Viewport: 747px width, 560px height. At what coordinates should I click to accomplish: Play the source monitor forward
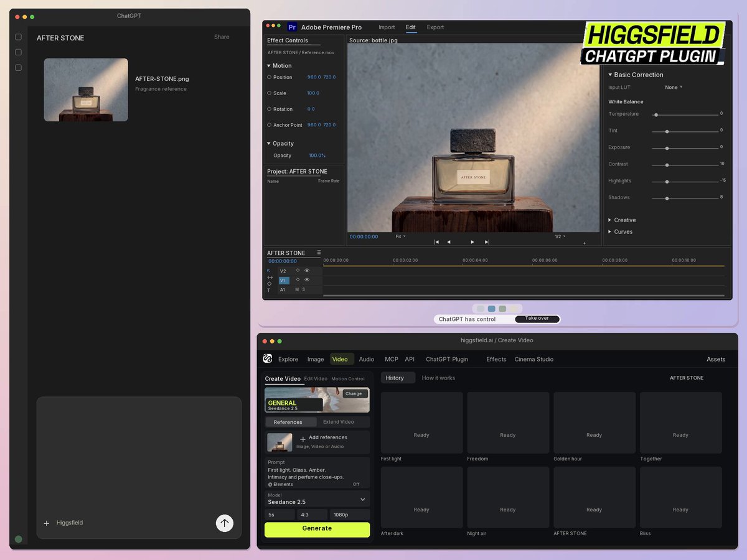[x=472, y=242]
